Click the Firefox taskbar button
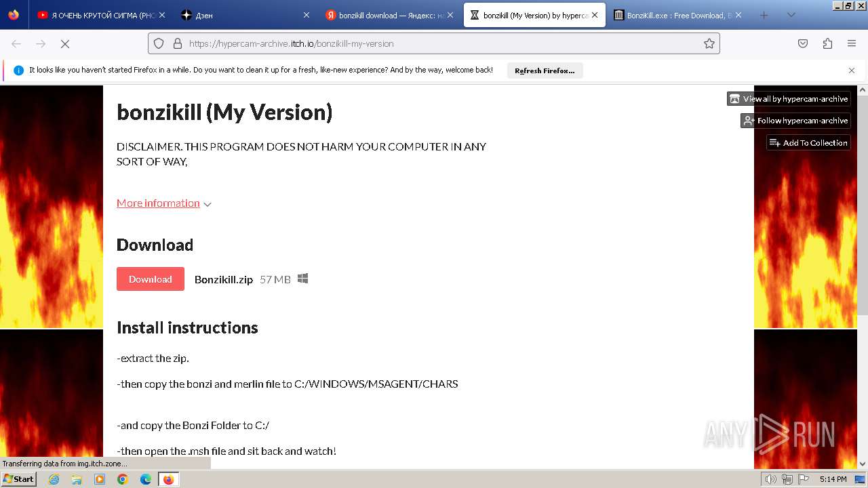The height and width of the screenshot is (488, 868). pyautogui.click(x=168, y=479)
